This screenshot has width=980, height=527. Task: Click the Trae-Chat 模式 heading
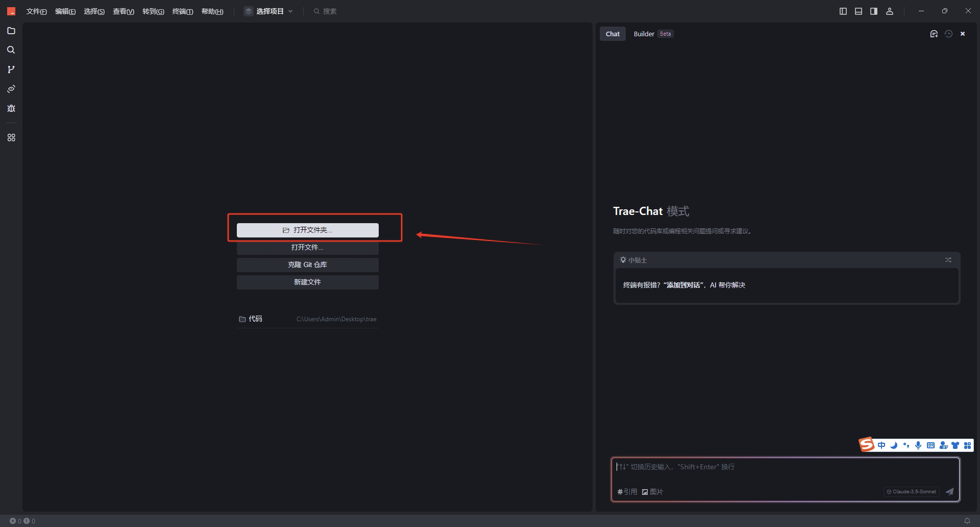point(651,211)
